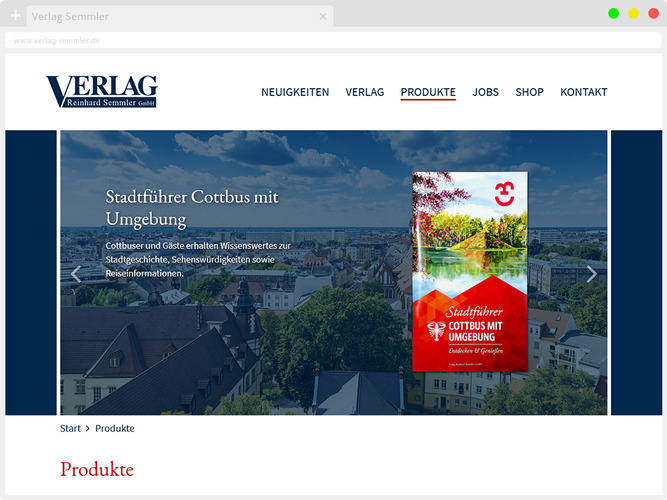Open a new browser tab with plus icon

coord(15,16)
